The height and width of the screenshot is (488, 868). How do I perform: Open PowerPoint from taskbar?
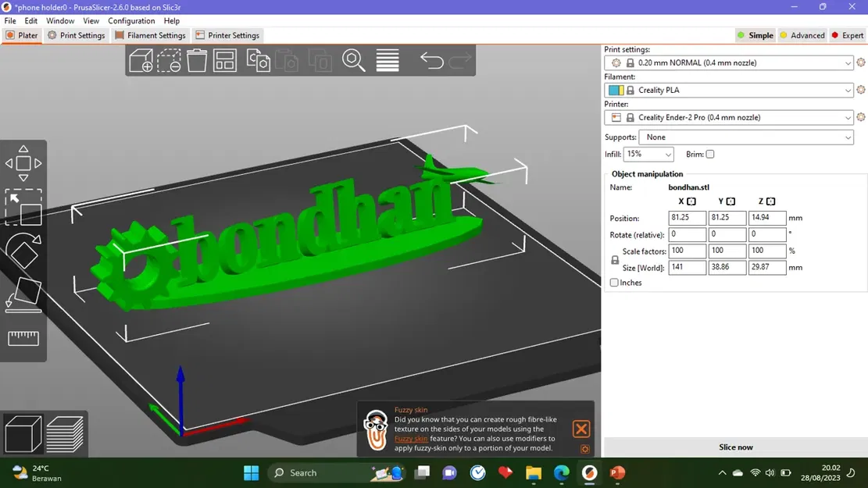pos(617,472)
